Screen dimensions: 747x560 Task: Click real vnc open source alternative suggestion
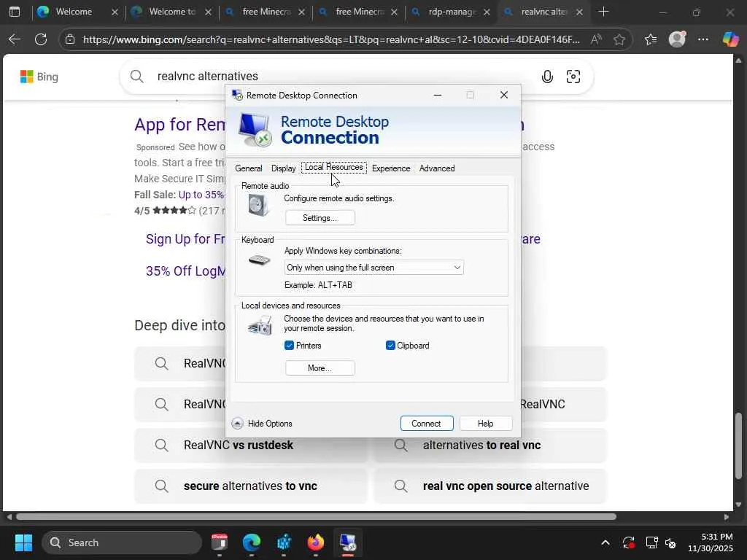coord(490,486)
